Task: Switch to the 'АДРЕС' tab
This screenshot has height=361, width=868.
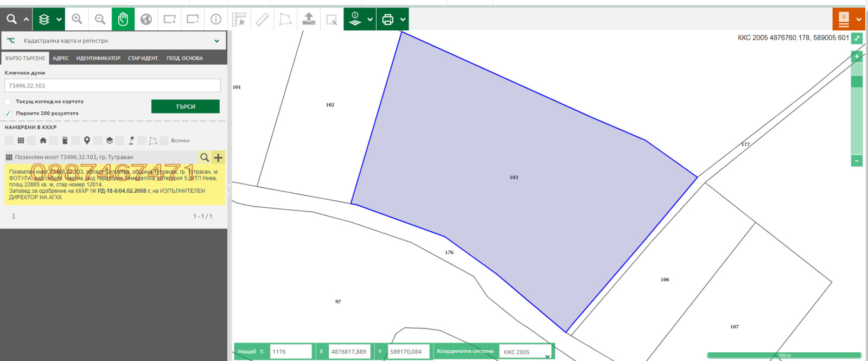Action: pos(61,58)
